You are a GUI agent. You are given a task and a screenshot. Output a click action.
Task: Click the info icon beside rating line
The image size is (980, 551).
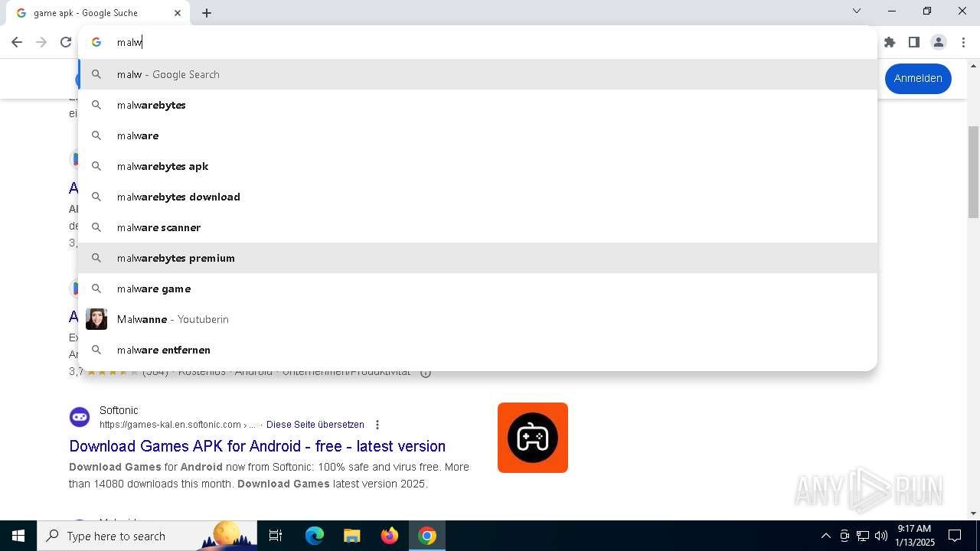[x=426, y=373]
